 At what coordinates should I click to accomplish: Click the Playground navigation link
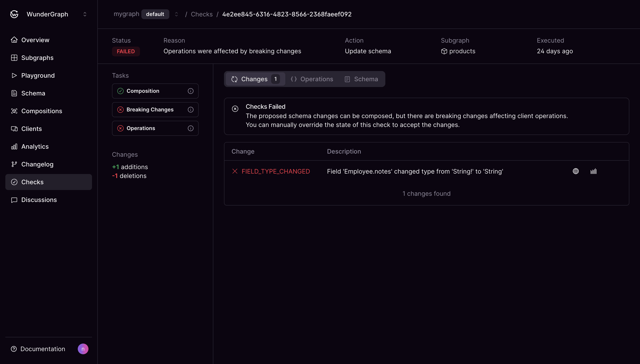click(x=38, y=75)
